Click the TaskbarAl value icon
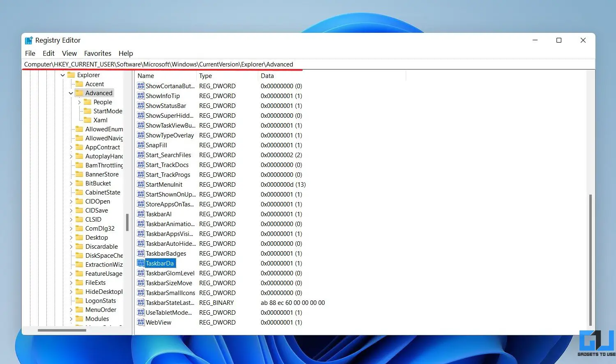The width and height of the screenshot is (616, 364). (141, 214)
